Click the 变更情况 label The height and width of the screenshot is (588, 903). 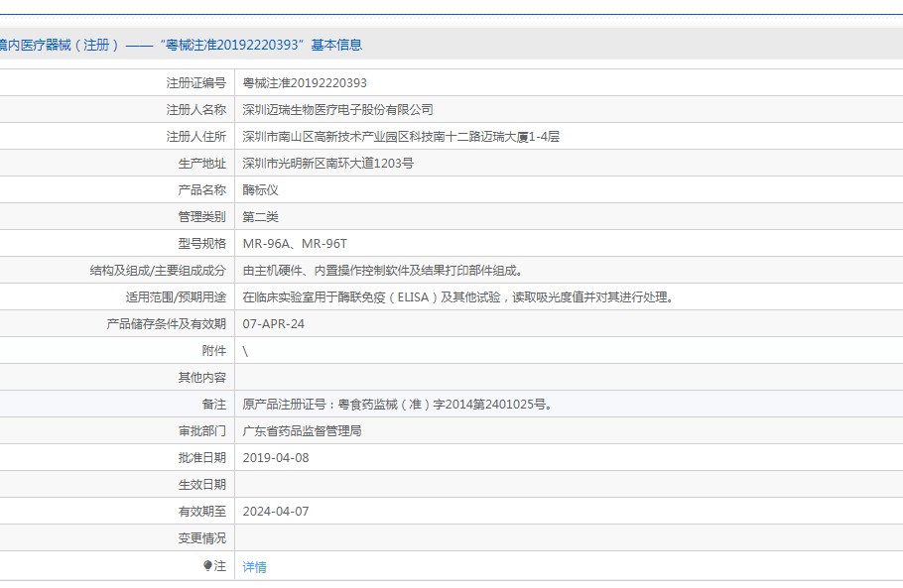202,538
